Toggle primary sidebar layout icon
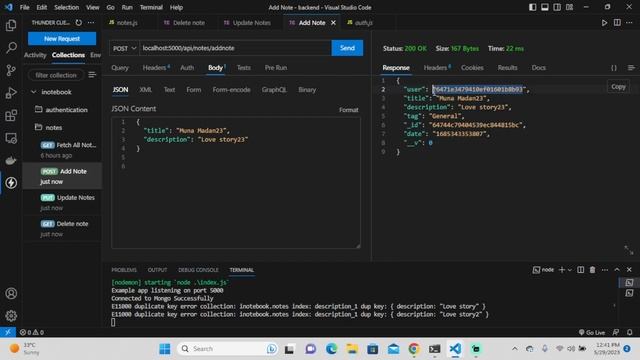This screenshot has height=360, width=640. (x=532, y=7)
